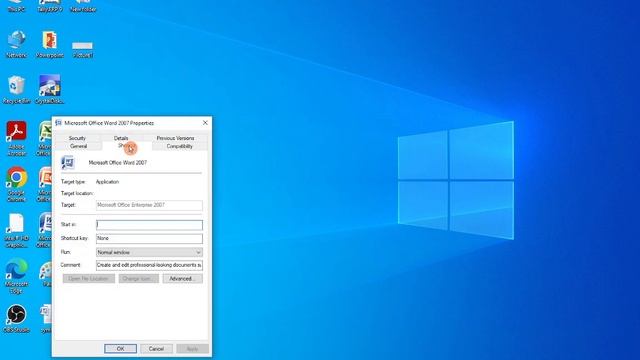This screenshot has height=360, width=640.
Task: Click the Comment text field
Action: pos(149,265)
